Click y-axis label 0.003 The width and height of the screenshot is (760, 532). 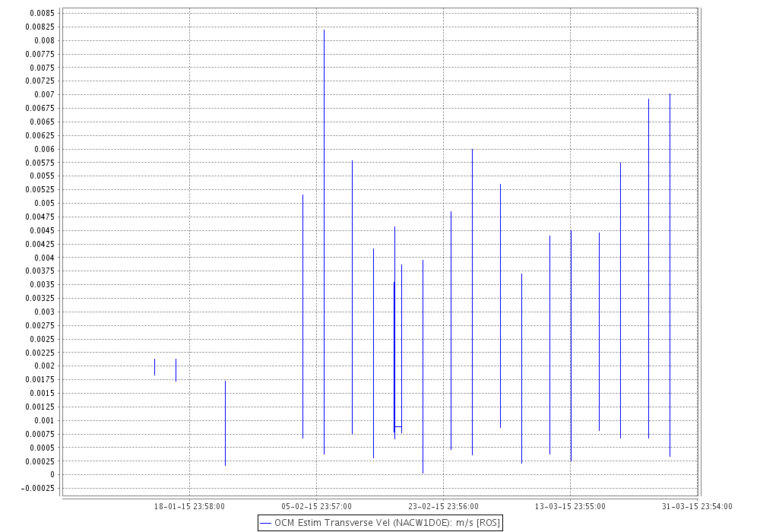point(45,312)
